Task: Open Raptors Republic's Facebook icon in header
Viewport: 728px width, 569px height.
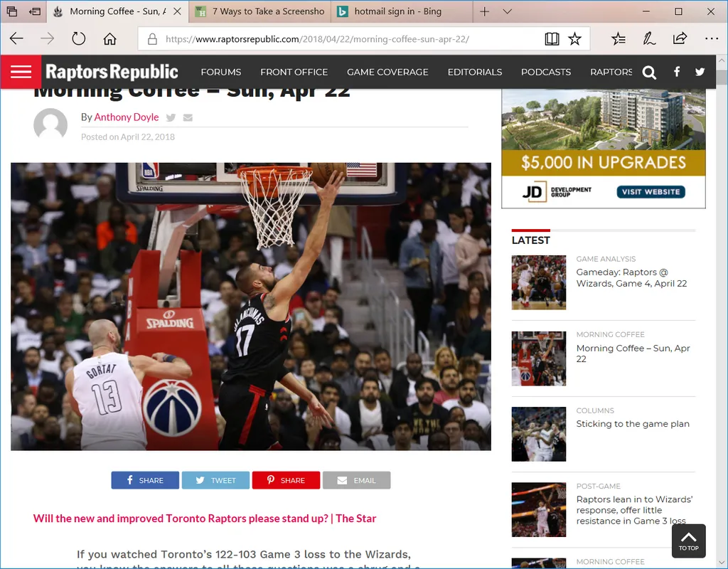Action: pos(677,72)
